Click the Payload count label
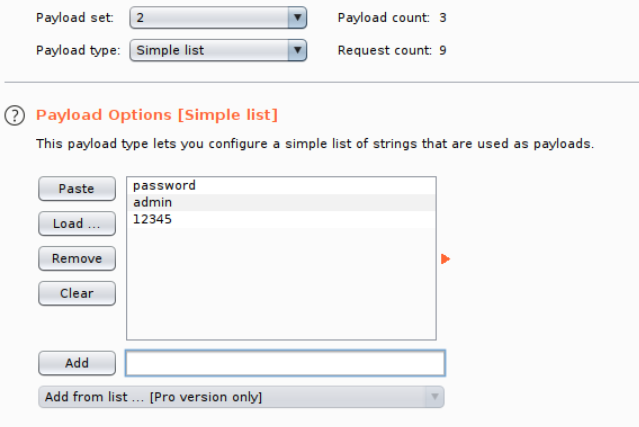 tap(385, 18)
